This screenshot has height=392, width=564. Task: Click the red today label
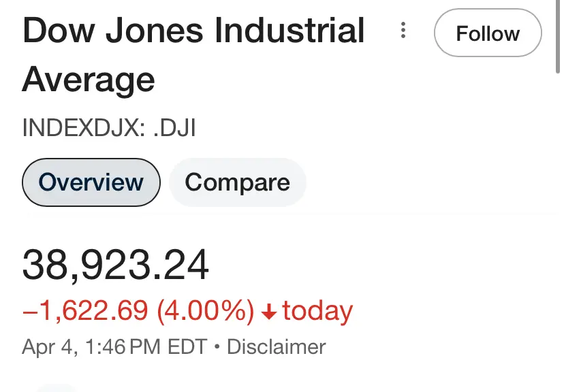point(317,311)
